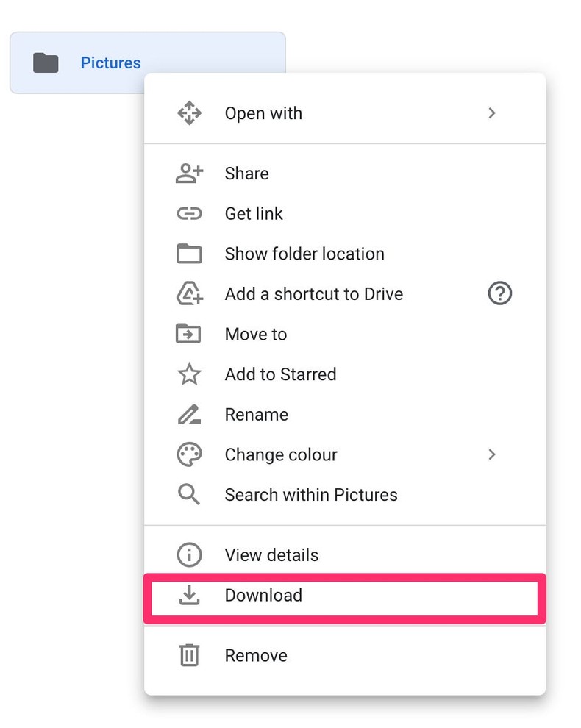This screenshot has height=728, width=581.
Task: Click the Pictures folder thumbnail icon
Action: [x=46, y=63]
